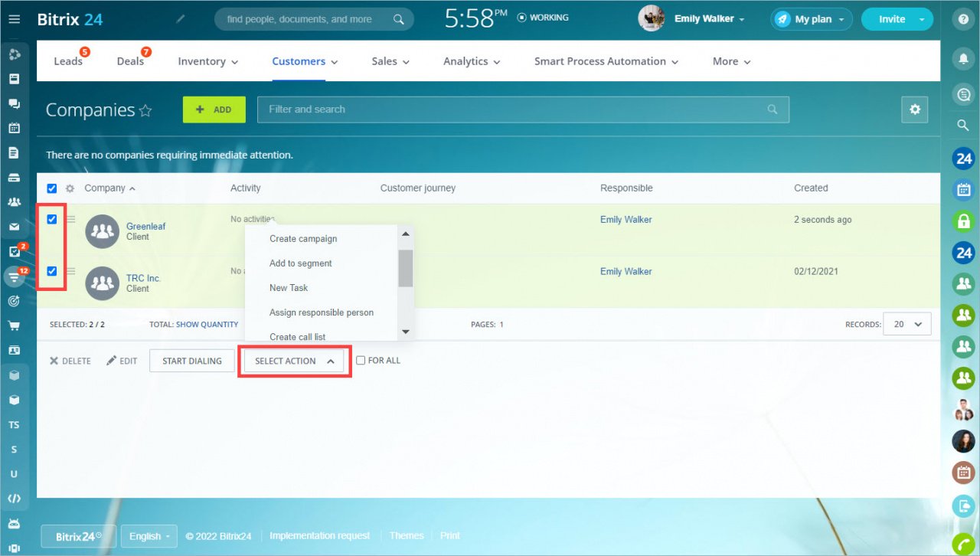The height and width of the screenshot is (556, 980).
Task: Open the calendar icon in left sidebar
Action: pyautogui.click(x=14, y=128)
